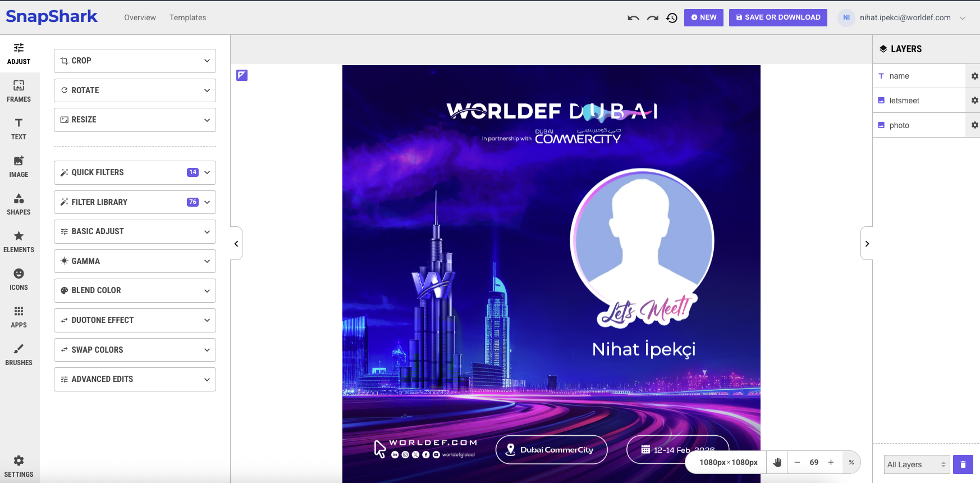Go to the Overview page
Screen dimensions: 980x483
tap(140, 17)
